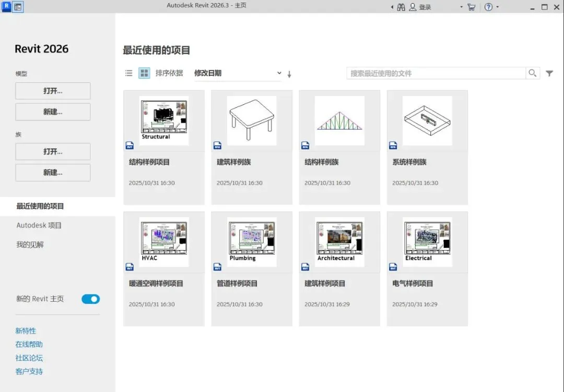Click the 模型 新建... button

coord(53,112)
